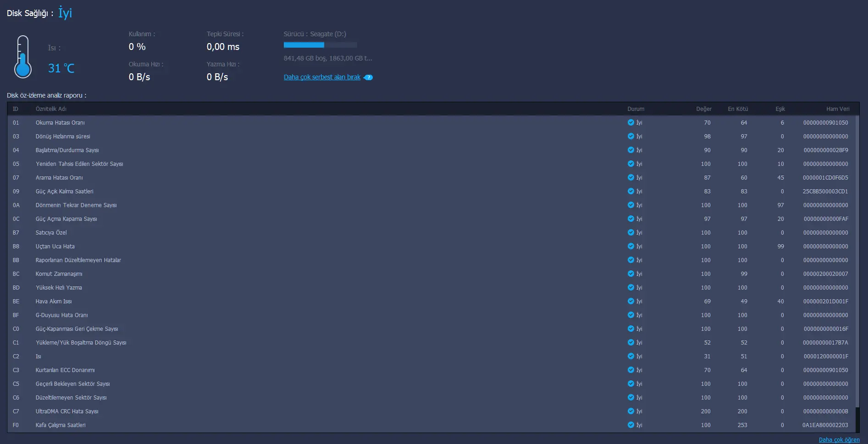Image resolution: width=868 pixels, height=444 pixels.
Task: Select the 'Hava Akım Isısı' attribute name
Action: click(54, 301)
